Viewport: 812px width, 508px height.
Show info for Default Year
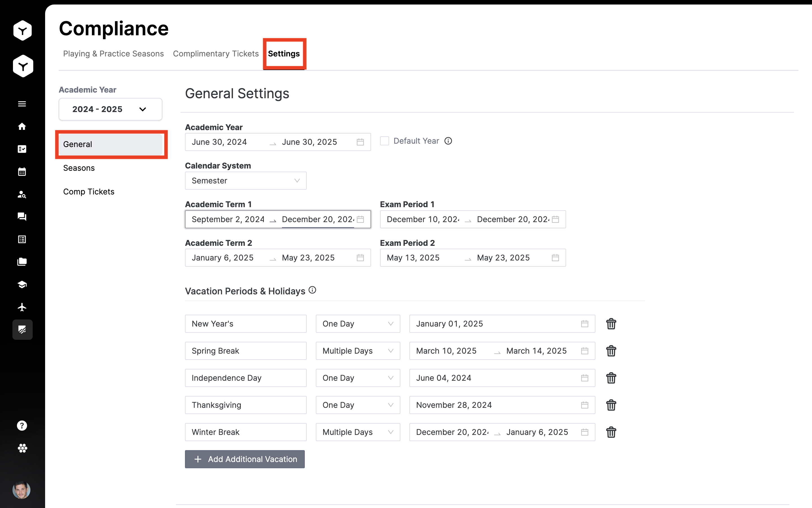click(x=448, y=141)
